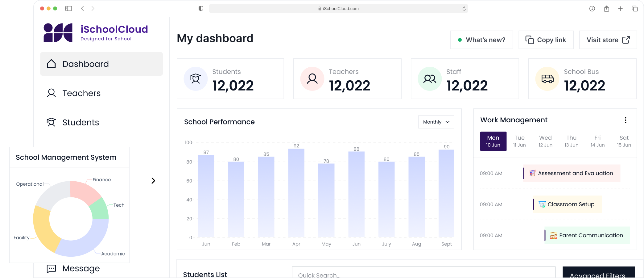Viewport: 644px width, 278px height.
Task: Open browser downloads icon
Action: tap(592, 9)
